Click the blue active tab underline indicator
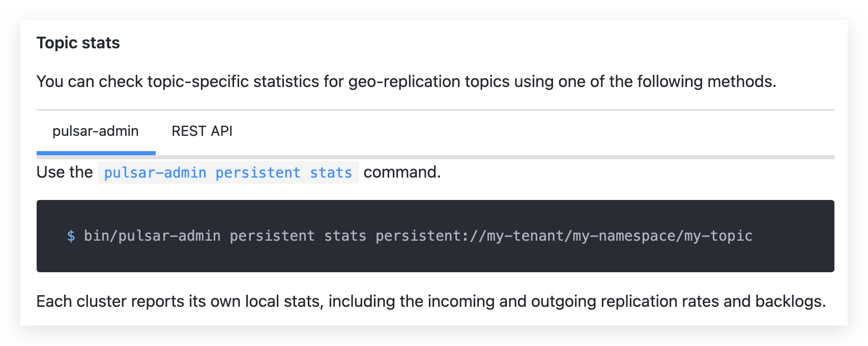The height and width of the screenshot is (346, 868). 96,153
